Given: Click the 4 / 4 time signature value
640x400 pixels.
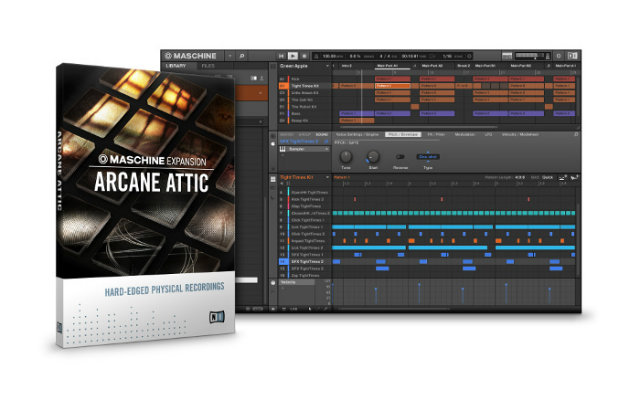Looking at the screenshot, I should 386,56.
